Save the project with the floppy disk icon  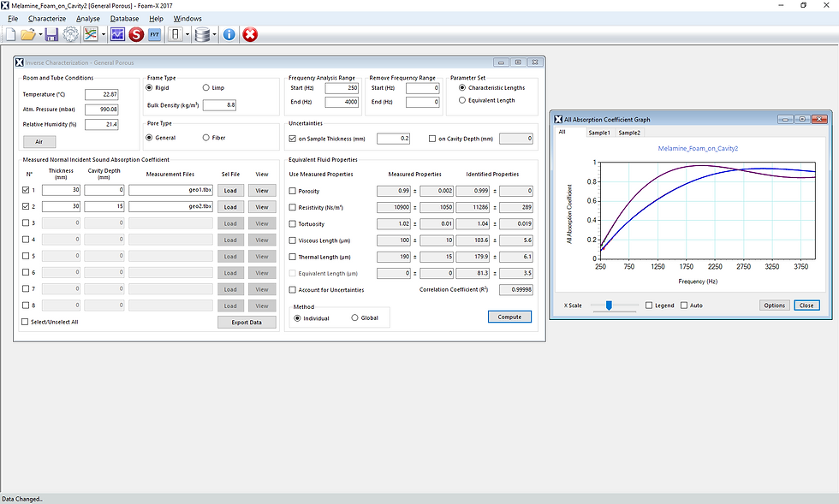pos(51,35)
